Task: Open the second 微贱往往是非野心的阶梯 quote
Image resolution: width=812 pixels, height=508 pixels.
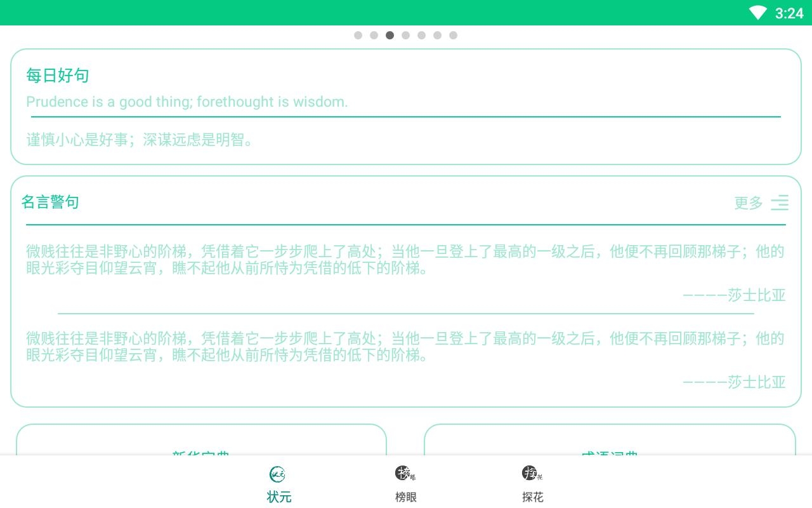Action: pyautogui.click(x=405, y=346)
